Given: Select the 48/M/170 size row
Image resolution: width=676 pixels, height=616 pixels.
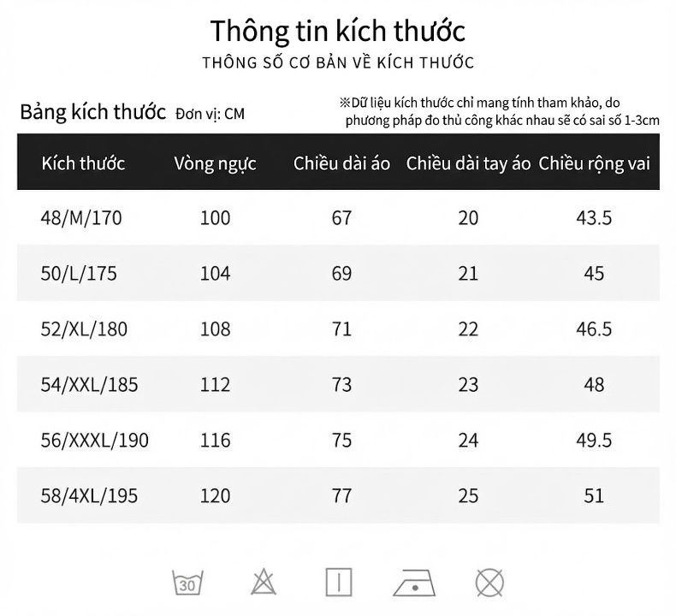Looking at the screenshot, I should coord(339,217).
